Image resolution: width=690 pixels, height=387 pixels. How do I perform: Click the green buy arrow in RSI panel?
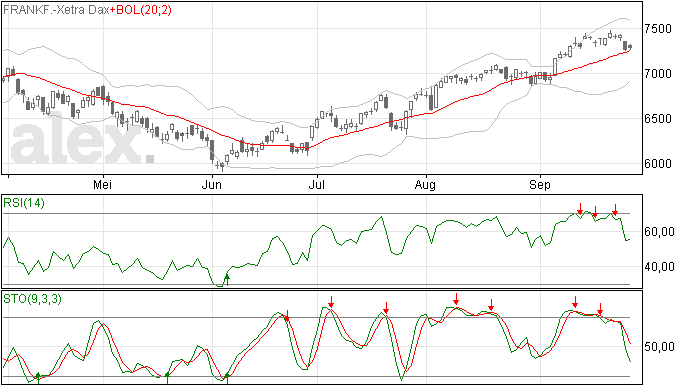tap(227, 280)
